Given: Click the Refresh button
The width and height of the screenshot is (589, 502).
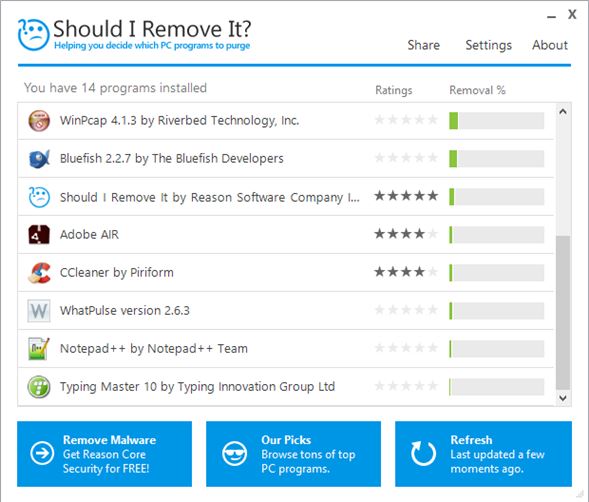Looking at the screenshot, I should 483,454.
